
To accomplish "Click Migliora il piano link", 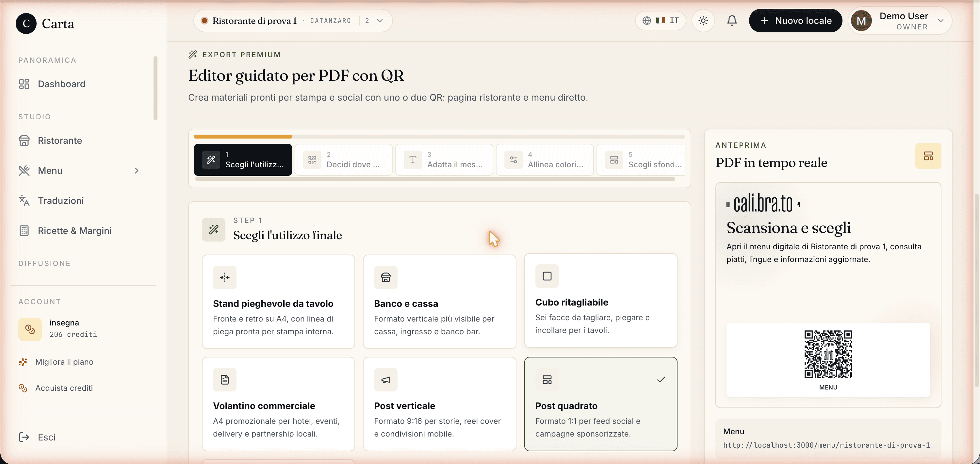I will click(x=64, y=362).
